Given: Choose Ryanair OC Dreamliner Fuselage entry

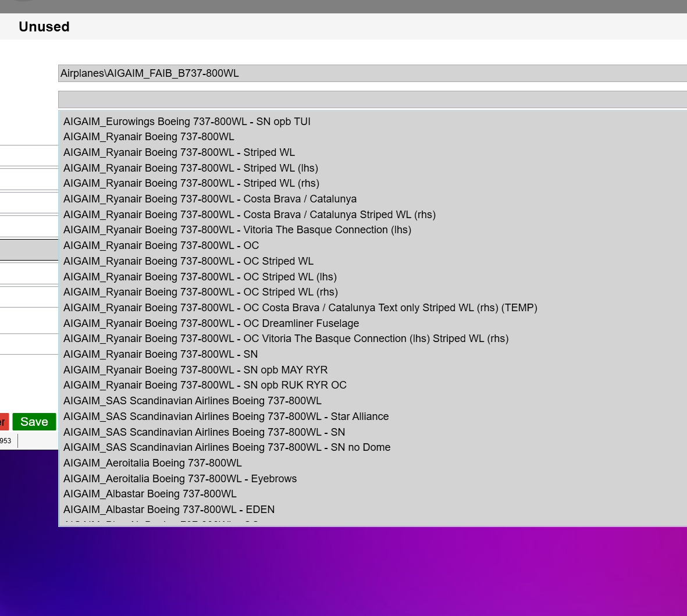Looking at the screenshot, I should (x=211, y=323).
